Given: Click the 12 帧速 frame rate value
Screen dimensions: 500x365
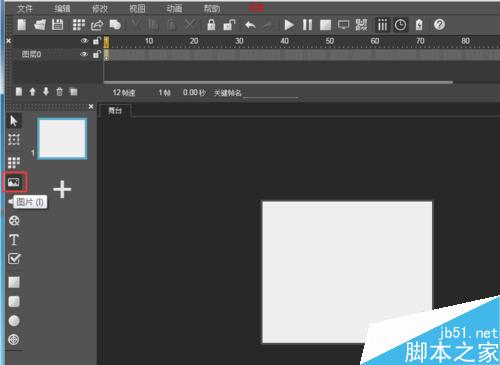Looking at the screenshot, I should coord(124,93).
